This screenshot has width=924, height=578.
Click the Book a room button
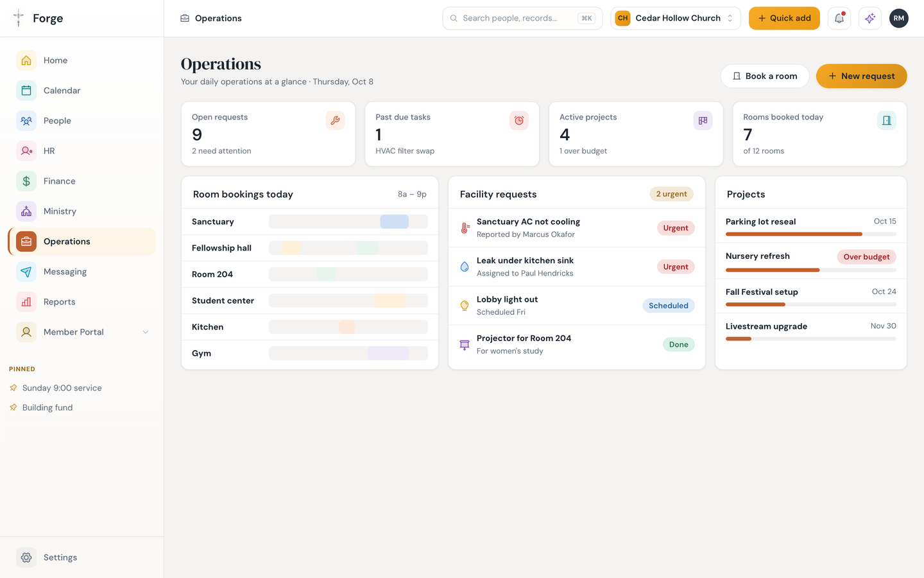pos(765,76)
